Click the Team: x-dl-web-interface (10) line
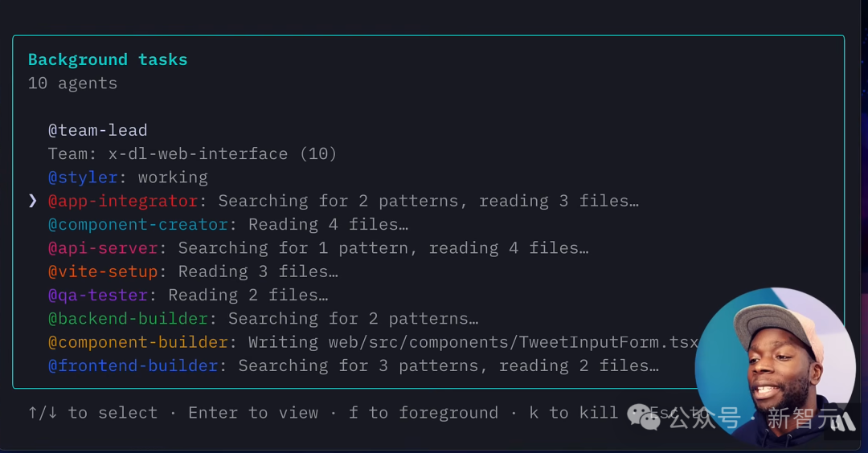The height and width of the screenshot is (453, 868). (192, 153)
